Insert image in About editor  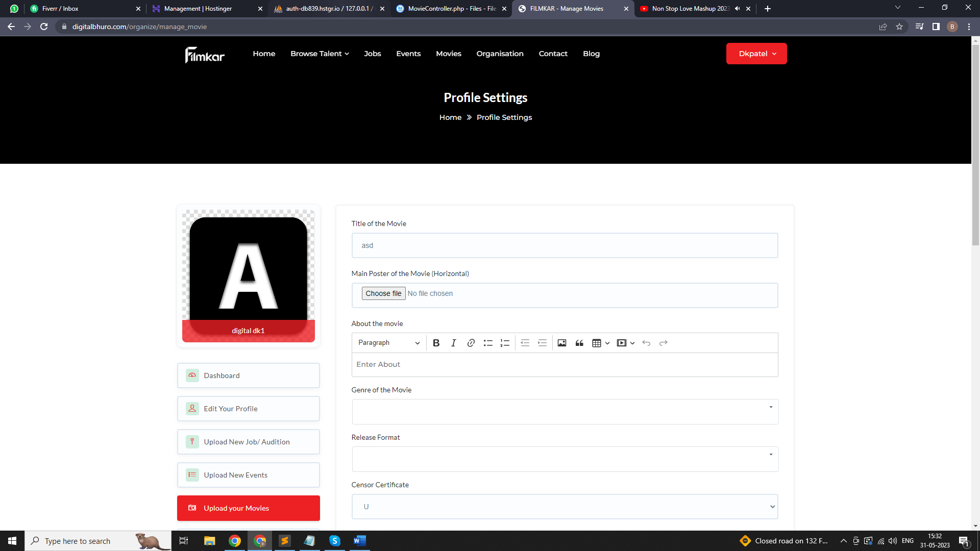click(x=561, y=343)
